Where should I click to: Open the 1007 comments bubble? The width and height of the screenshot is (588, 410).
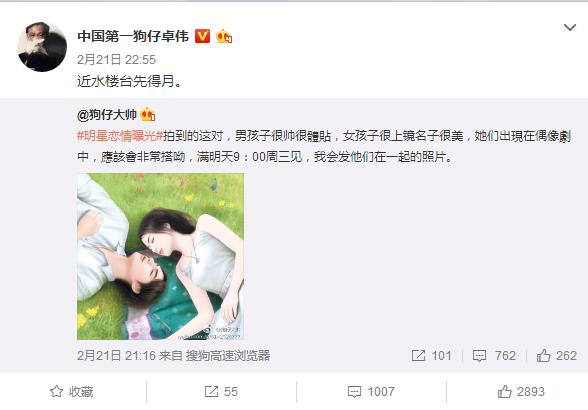click(371, 392)
